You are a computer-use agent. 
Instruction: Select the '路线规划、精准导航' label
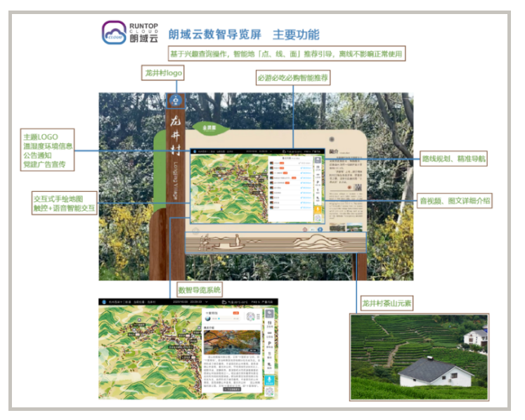pyautogui.click(x=453, y=159)
